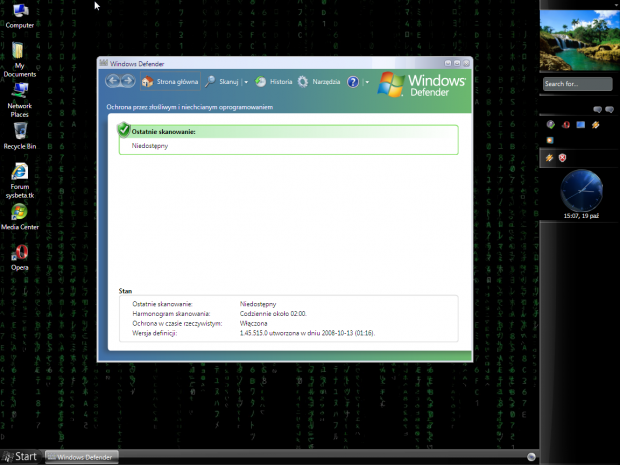Close the Windows Defender window
620x465 pixels.
pyautogui.click(x=467, y=63)
